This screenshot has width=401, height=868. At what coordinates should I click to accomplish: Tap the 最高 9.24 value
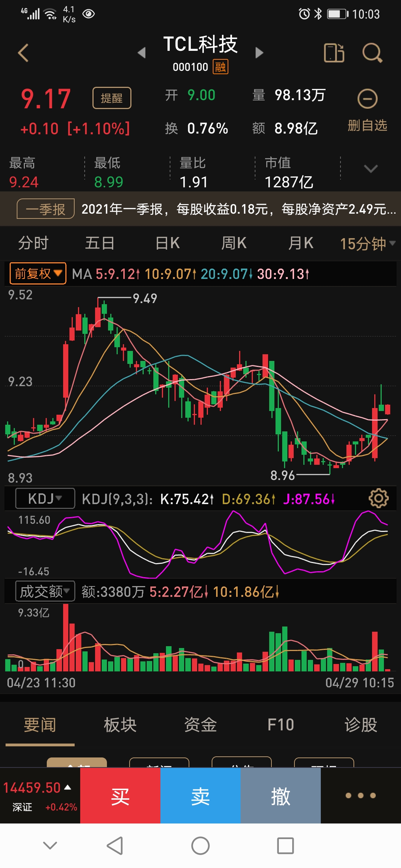coord(23,182)
